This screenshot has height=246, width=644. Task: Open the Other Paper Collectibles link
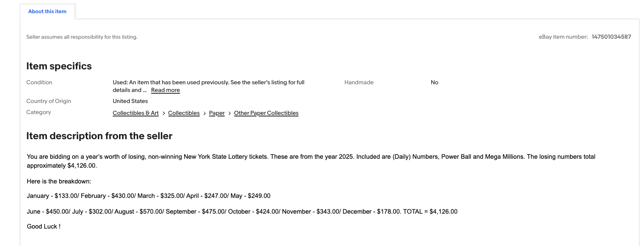click(266, 113)
